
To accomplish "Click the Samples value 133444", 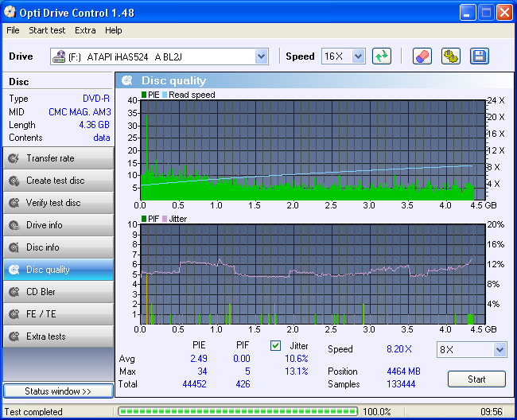I will coord(401,384).
